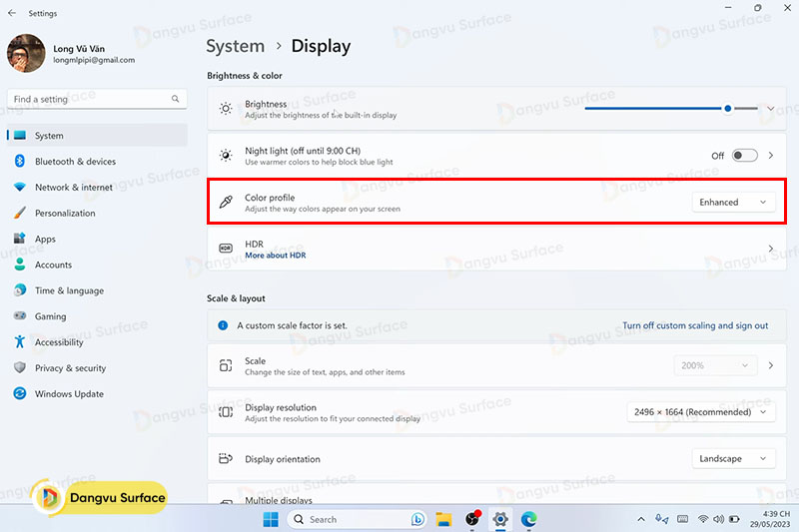Viewport: 799px width, 532px height.
Task: Select the Personalization paintbrush icon
Action: [x=19, y=214]
